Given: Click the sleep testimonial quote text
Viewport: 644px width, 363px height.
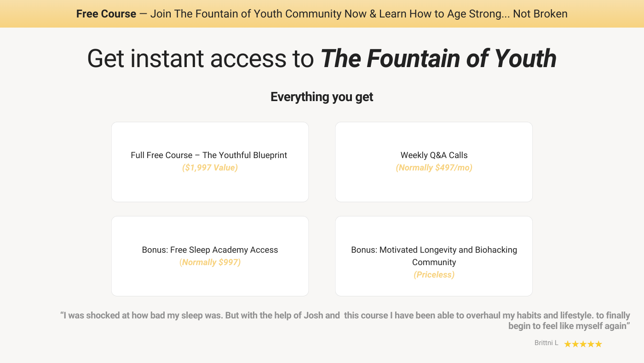Looking at the screenshot, I should [345, 321].
